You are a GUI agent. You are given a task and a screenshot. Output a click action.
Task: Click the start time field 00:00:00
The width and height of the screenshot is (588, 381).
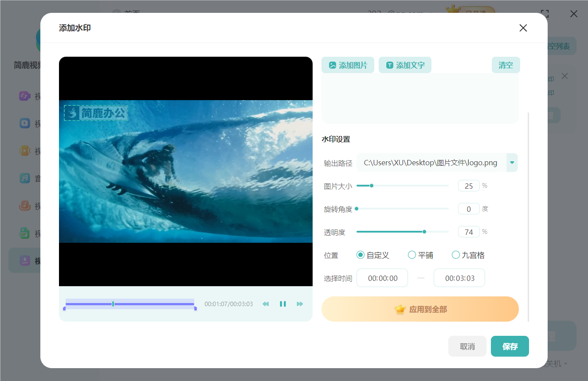coord(382,278)
